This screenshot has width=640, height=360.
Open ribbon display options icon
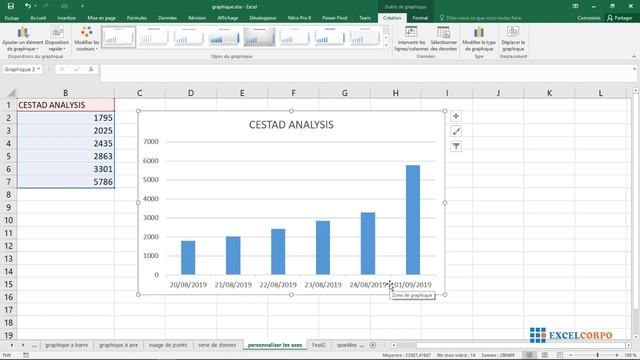click(x=575, y=6)
